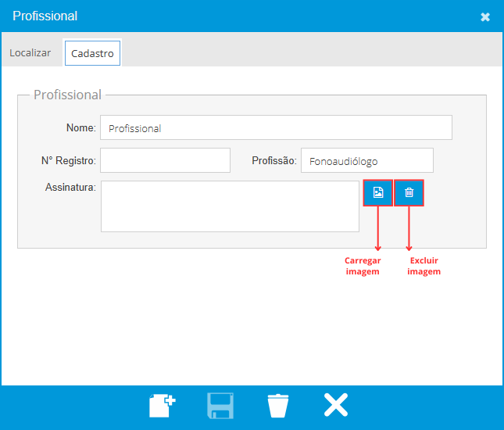Delete the record using the bottom trash icon
The width and height of the screenshot is (504, 430).
[x=277, y=406]
